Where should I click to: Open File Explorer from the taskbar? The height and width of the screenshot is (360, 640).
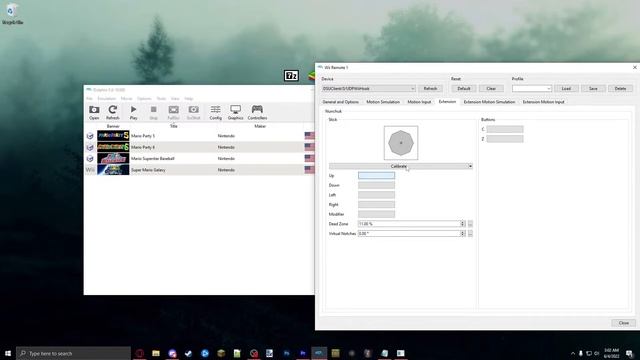[156, 353]
